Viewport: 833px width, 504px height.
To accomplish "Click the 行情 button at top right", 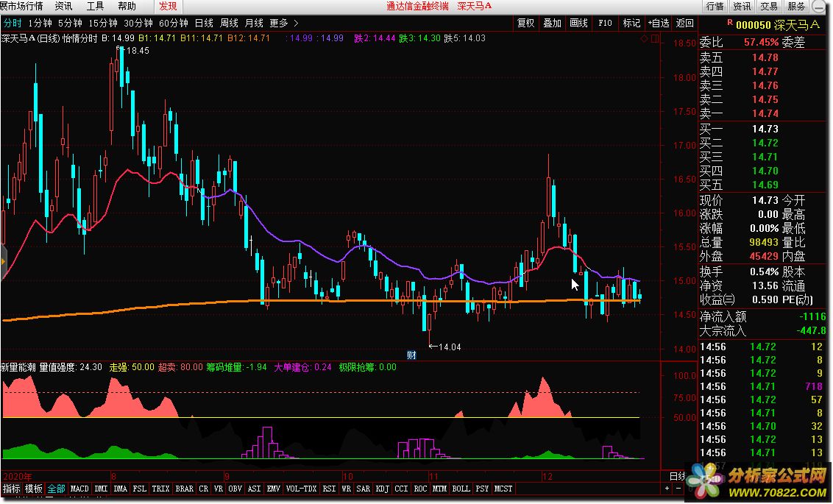I will pos(715,7).
